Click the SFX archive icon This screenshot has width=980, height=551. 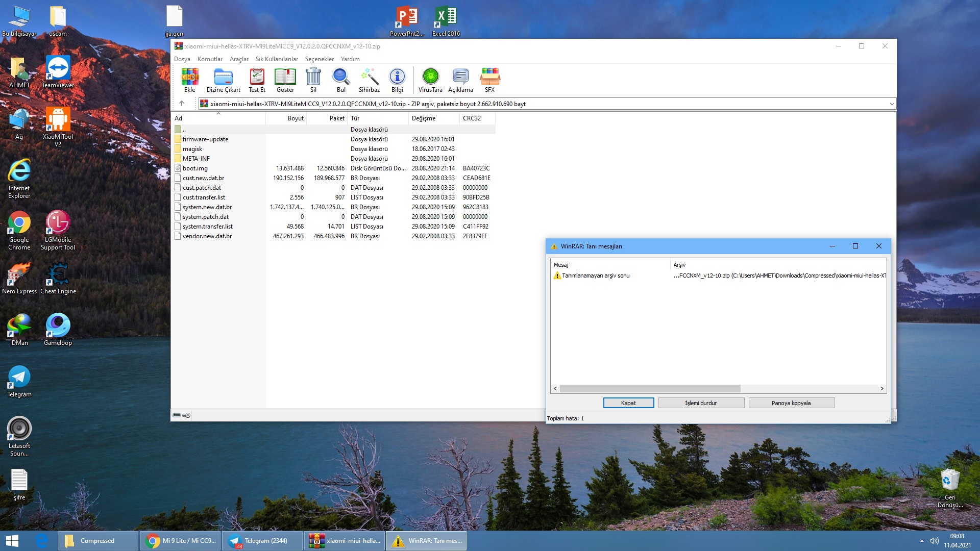489,80
